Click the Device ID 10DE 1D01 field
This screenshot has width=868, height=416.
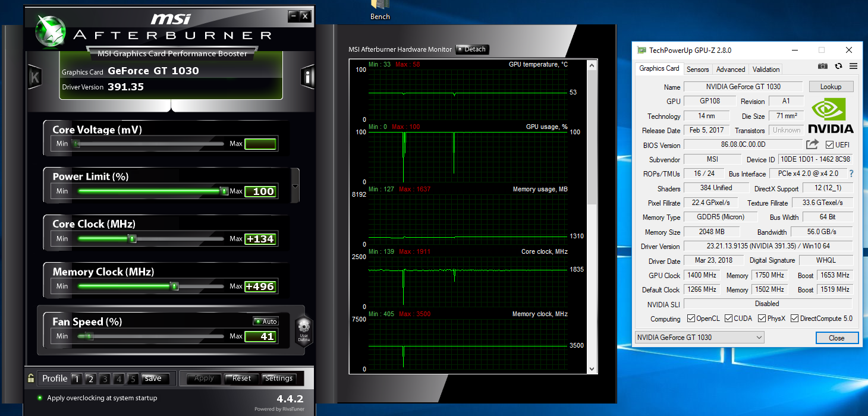pos(815,159)
